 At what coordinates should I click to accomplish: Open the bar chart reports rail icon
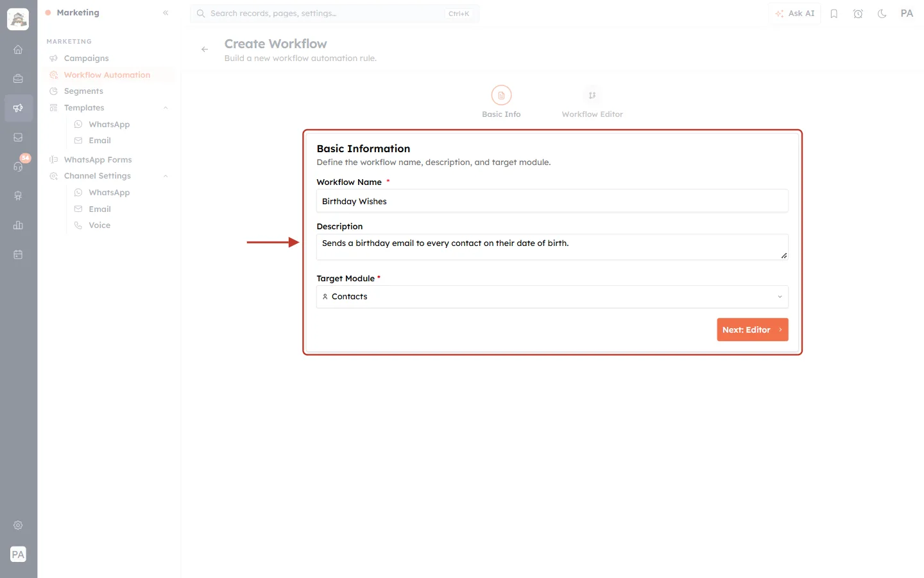click(18, 225)
